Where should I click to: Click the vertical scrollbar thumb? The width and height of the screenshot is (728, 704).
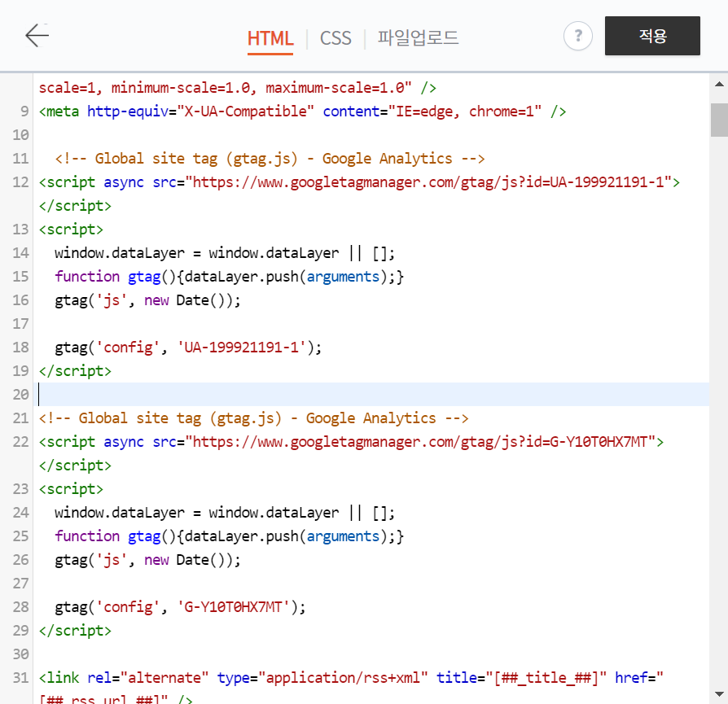(x=719, y=120)
